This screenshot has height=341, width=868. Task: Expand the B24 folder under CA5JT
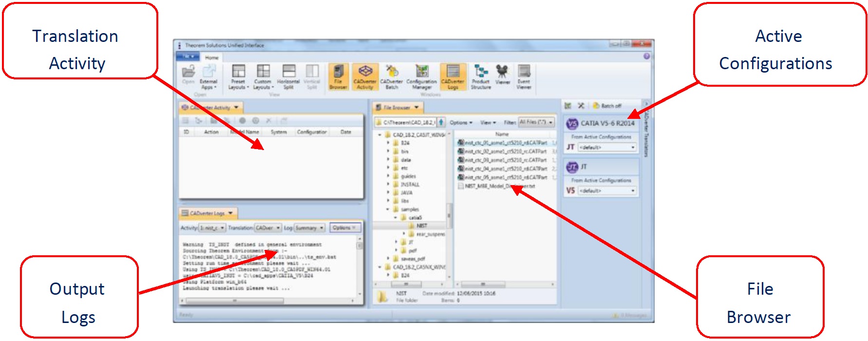tap(388, 143)
